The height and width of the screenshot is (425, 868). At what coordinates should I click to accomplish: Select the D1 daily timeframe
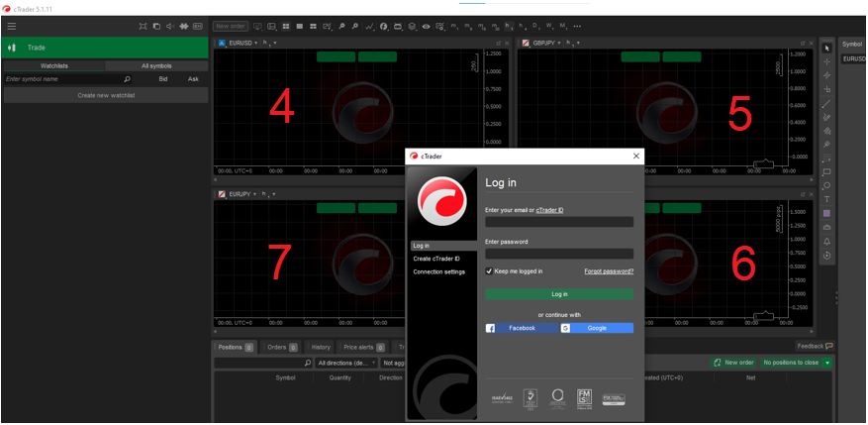click(535, 26)
